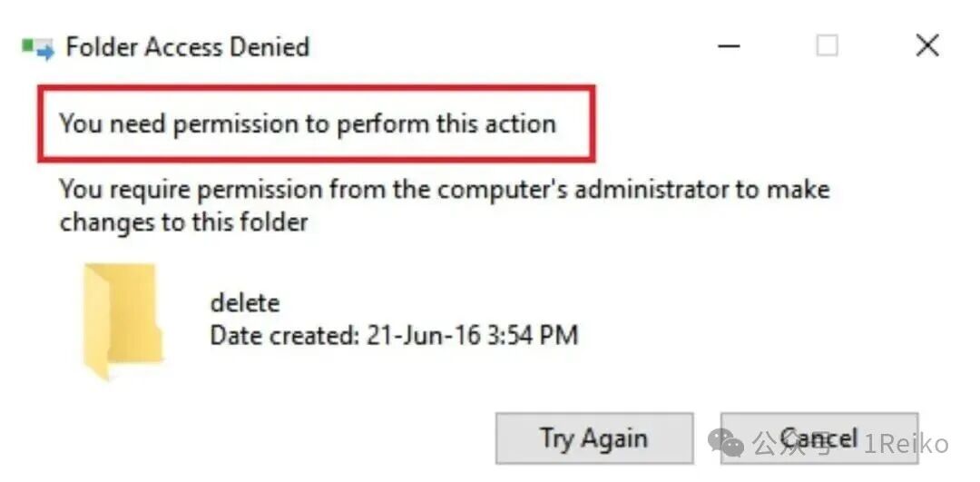Retry the operation with Try Again
Image resolution: width=980 pixels, height=482 pixels.
coord(594,438)
